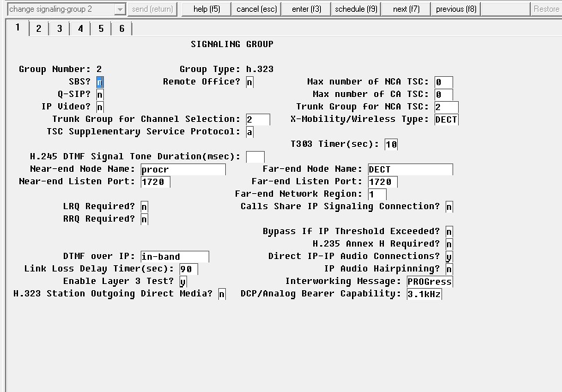This screenshot has height=392, width=562.
Task: Submit changes with enter (f3)
Action: point(306,9)
